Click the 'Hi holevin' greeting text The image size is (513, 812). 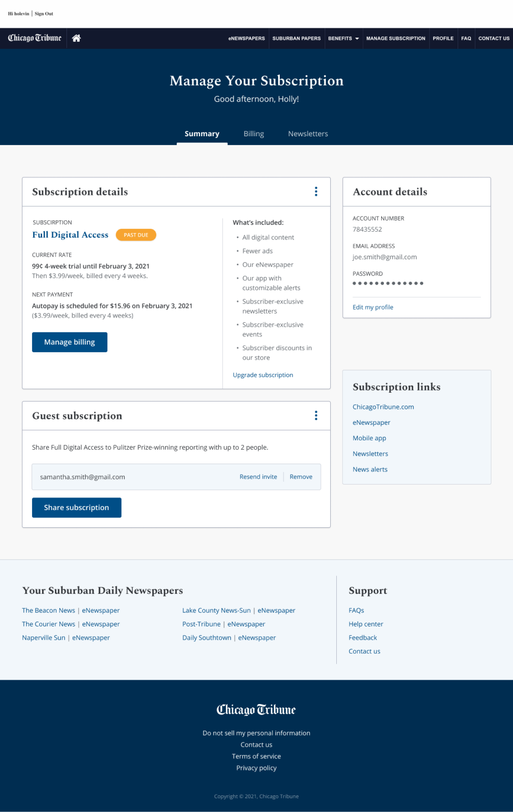coord(19,14)
